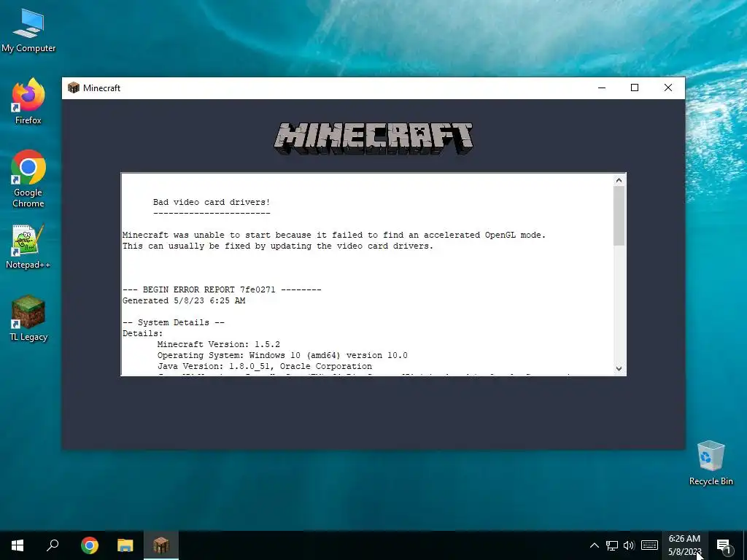Click the 'Java Version: 1.8.0_51' line
747x560 pixels.
click(265, 366)
